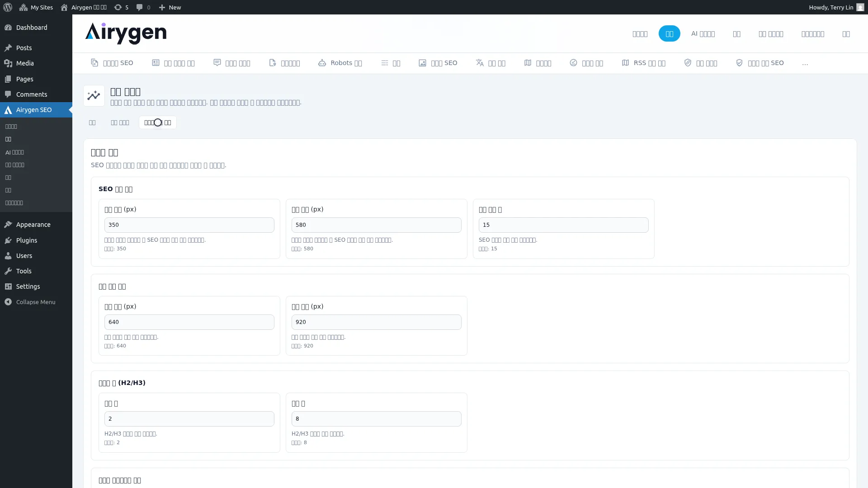Open the AI submenu under Airygen SEO sidebar
Image resolution: width=868 pixels, height=488 pixels.
click(x=14, y=152)
